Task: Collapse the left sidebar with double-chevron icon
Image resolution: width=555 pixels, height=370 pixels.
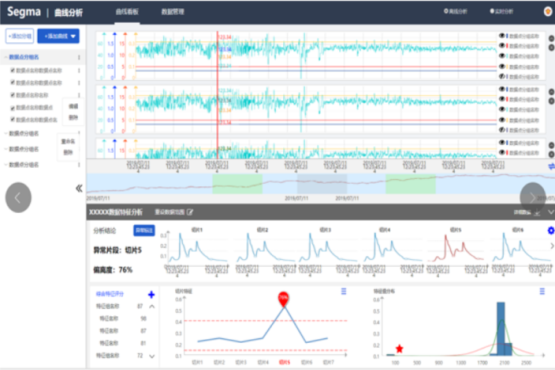Action: coord(79,188)
